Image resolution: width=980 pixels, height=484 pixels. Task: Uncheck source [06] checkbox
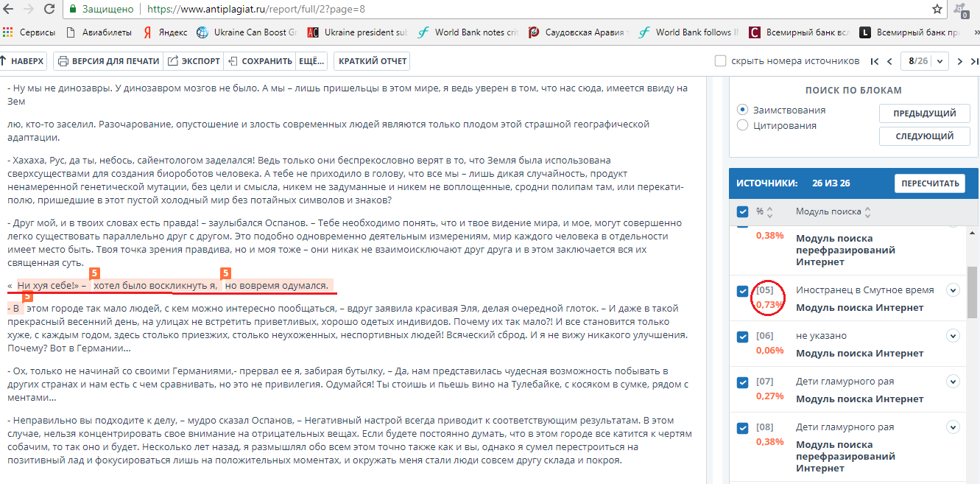point(743,337)
